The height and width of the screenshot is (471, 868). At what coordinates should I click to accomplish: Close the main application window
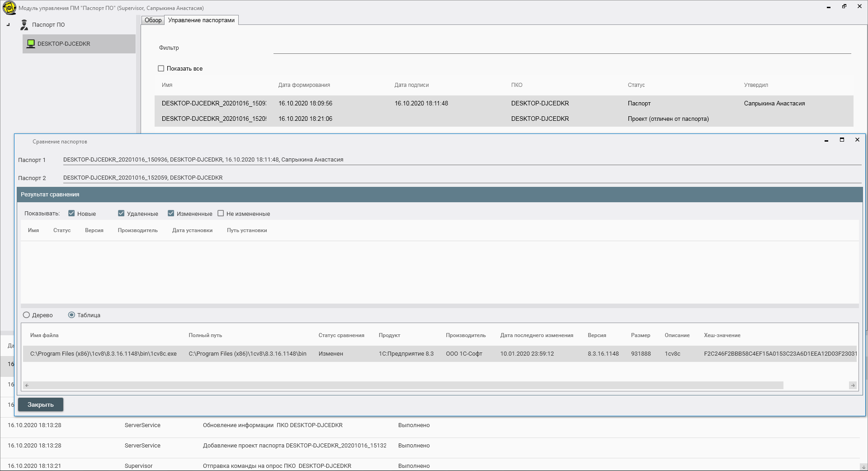tap(859, 6)
